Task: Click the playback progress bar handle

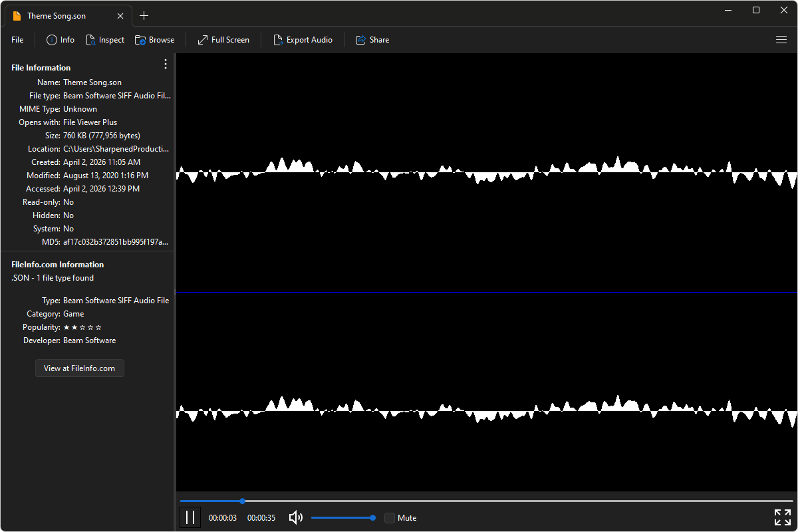Action: [243, 501]
